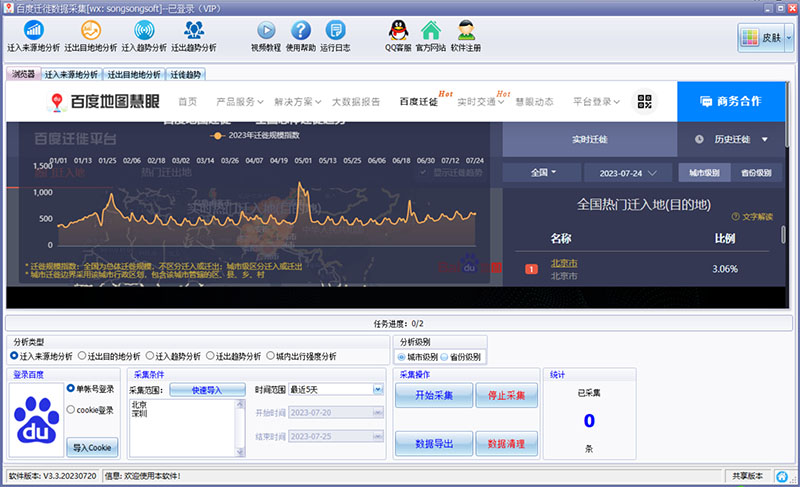Click the 迁入来源地分析 toolbar icon
The image size is (800, 487).
(33, 31)
